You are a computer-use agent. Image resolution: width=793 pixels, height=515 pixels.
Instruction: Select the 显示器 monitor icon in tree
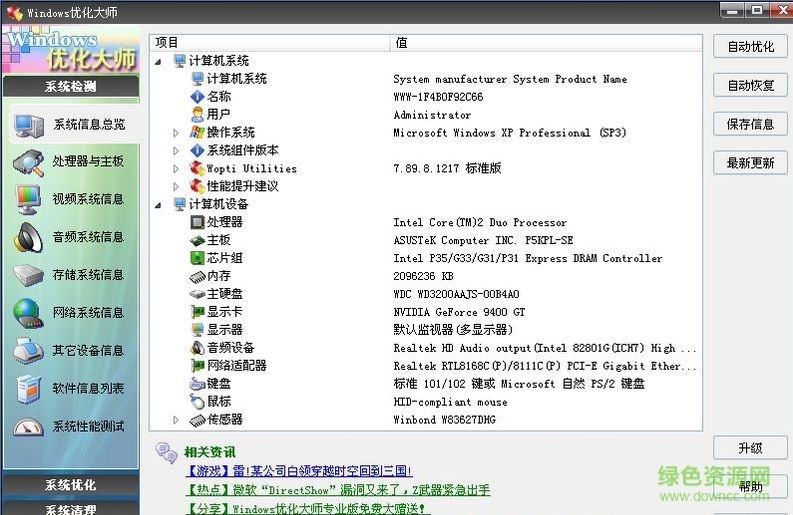pyautogui.click(x=197, y=330)
